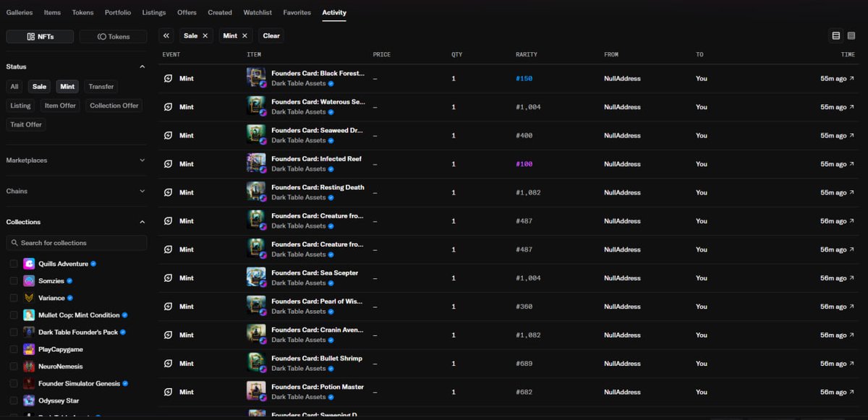This screenshot has width=868, height=420.
Task: Enable the Trait Offer status filter
Action: tap(26, 124)
